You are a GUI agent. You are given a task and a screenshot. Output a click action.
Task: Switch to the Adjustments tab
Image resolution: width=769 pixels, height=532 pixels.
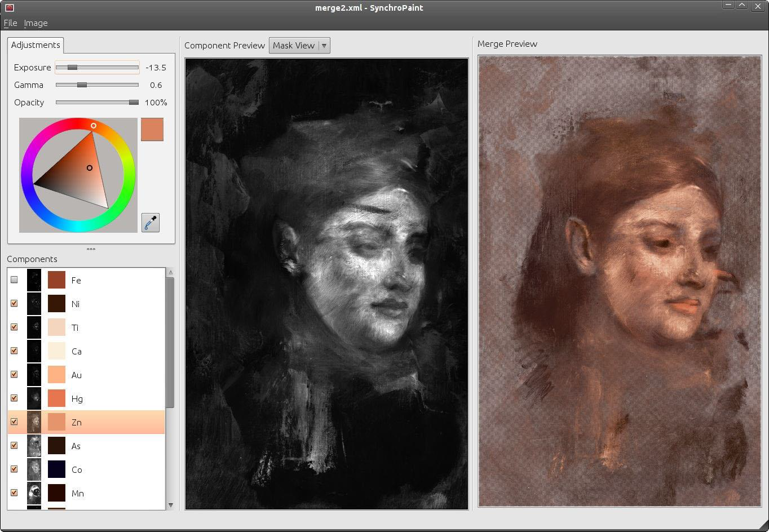click(36, 45)
